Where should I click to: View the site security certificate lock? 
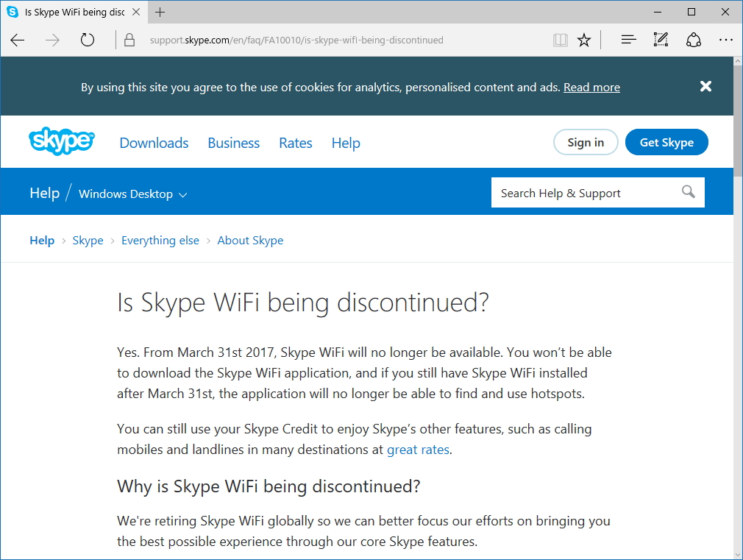coord(129,40)
